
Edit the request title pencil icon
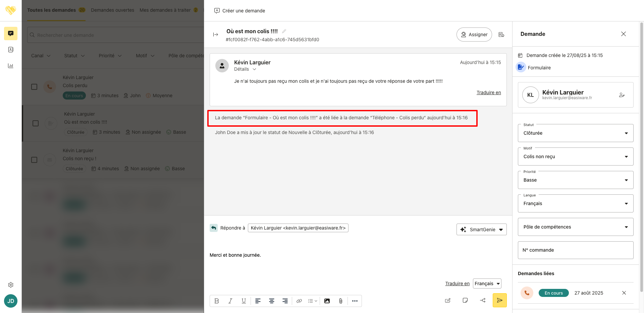284,31
